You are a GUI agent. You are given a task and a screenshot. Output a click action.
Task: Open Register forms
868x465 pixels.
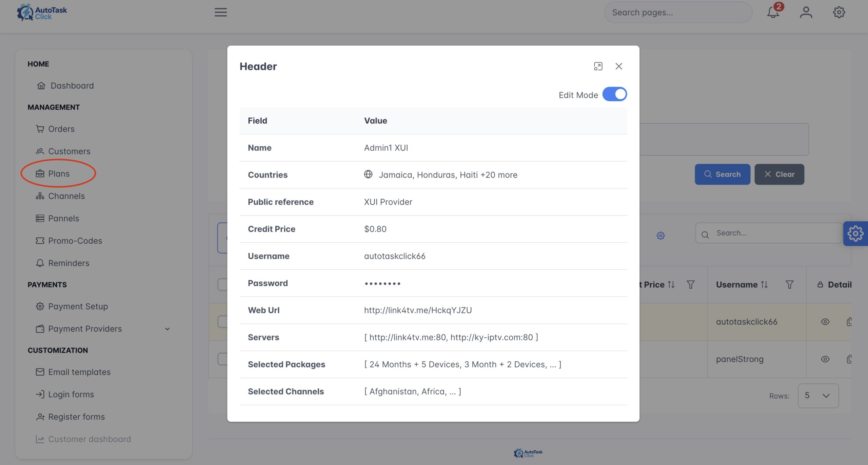click(x=71, y=417)
